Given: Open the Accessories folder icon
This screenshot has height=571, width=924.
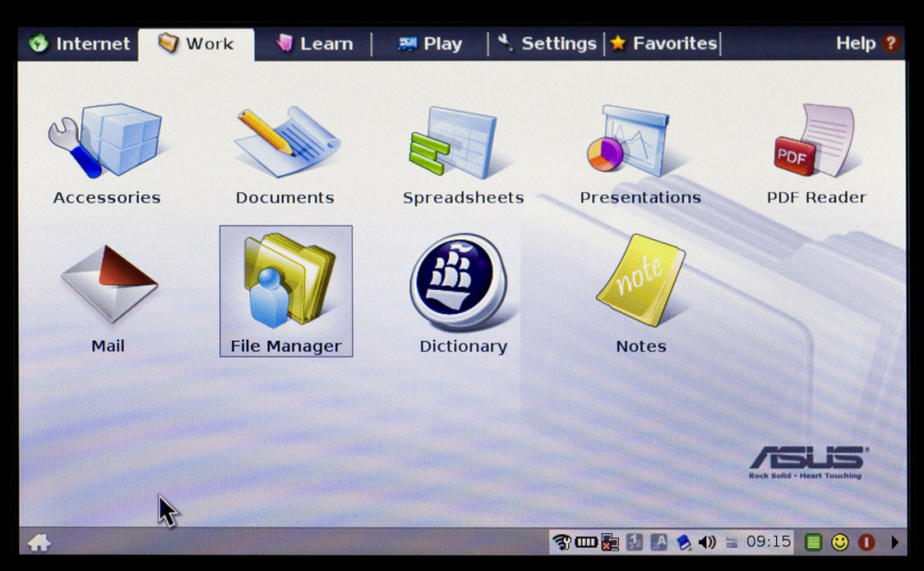Looking at the screenshot, I should (x=106, y=154).
